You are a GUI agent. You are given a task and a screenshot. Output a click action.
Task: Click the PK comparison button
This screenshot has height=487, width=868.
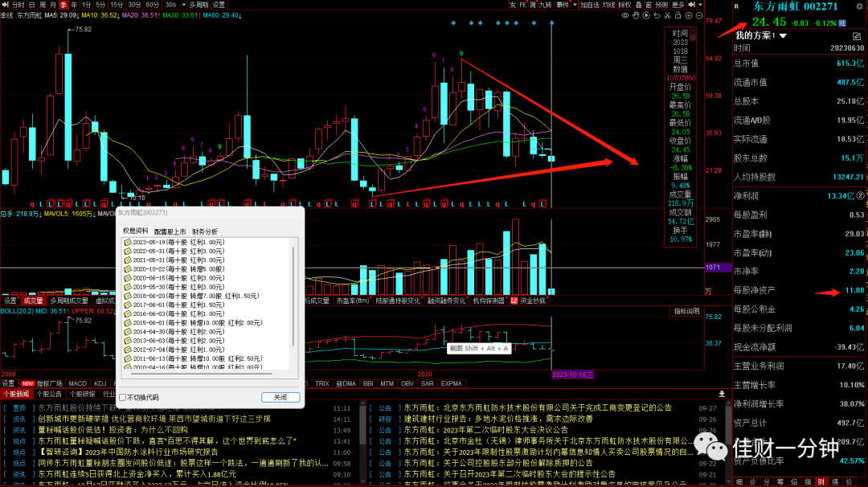[522, 5]
